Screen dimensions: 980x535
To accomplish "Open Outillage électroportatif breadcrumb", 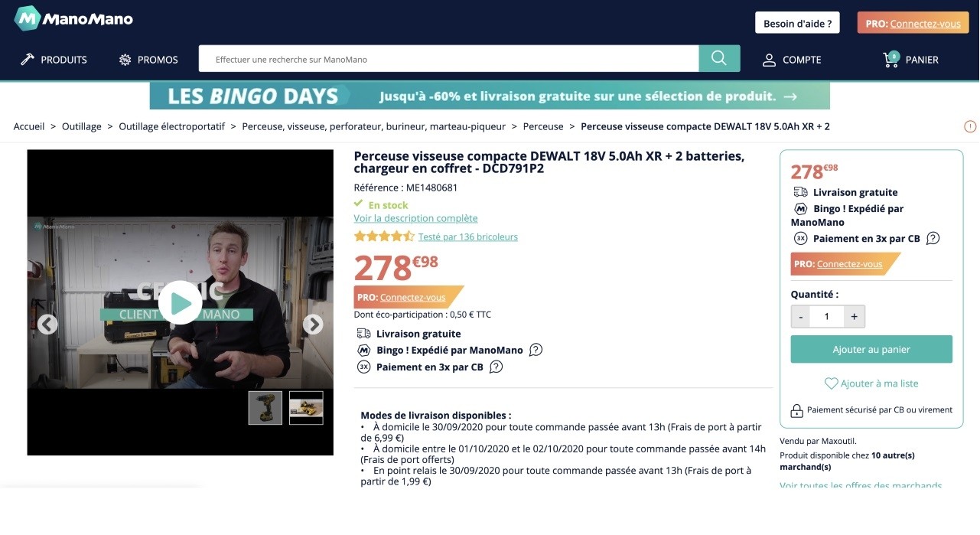I will click(172, 126).
